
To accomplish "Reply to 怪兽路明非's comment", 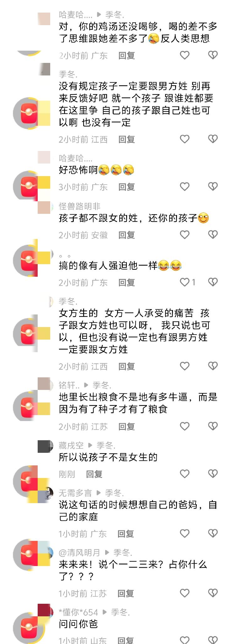I will [x=126, y=235].
